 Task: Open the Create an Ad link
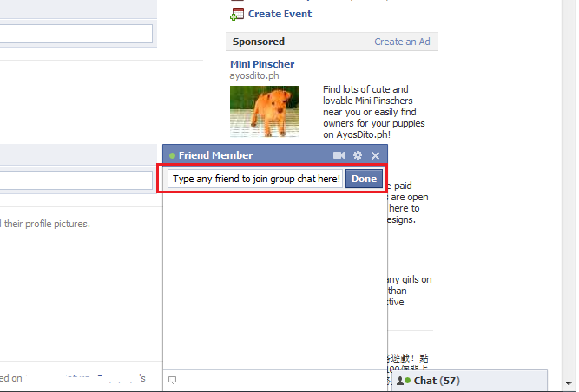(x=402, y=42)
